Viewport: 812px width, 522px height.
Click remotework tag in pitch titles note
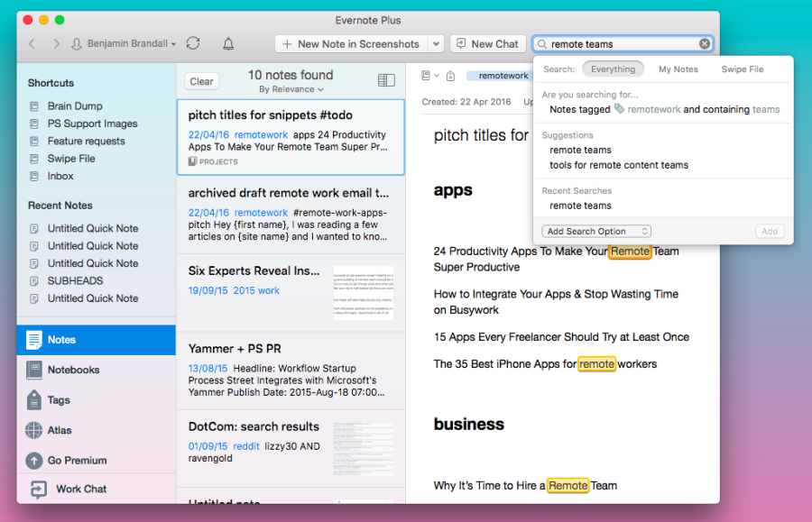tap(261, 134)
